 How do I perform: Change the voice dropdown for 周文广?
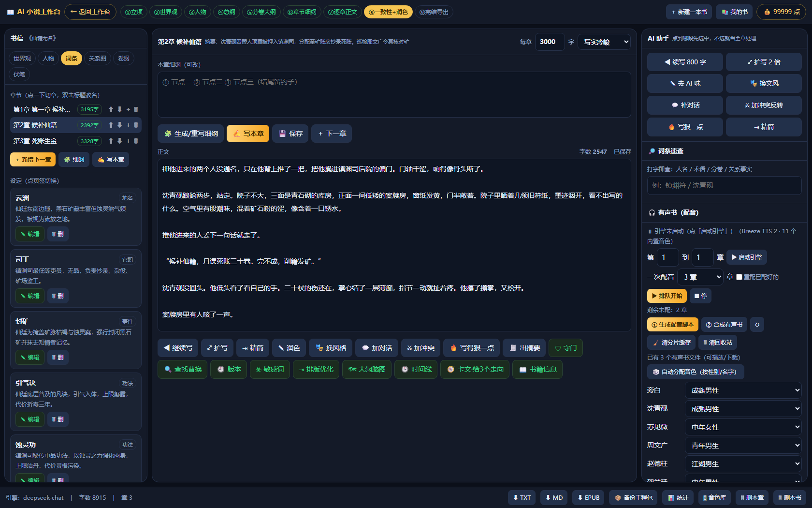(x=743, y=445)
